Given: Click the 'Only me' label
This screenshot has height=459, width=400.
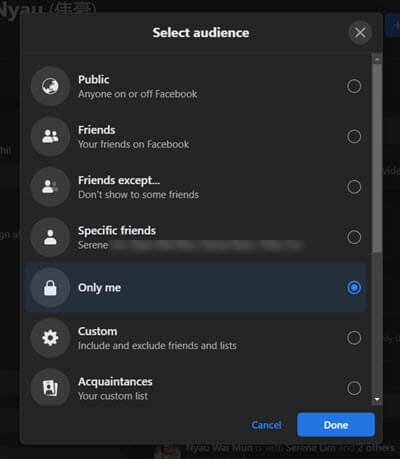Looking at the screenshot, I should tap(99, 287).
